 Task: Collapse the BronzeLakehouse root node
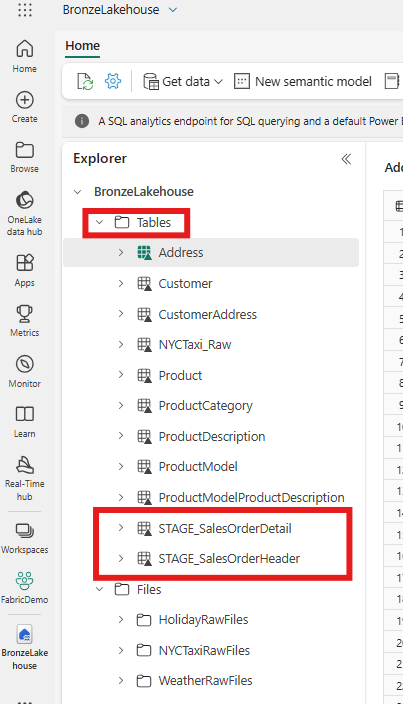[78, 192]
